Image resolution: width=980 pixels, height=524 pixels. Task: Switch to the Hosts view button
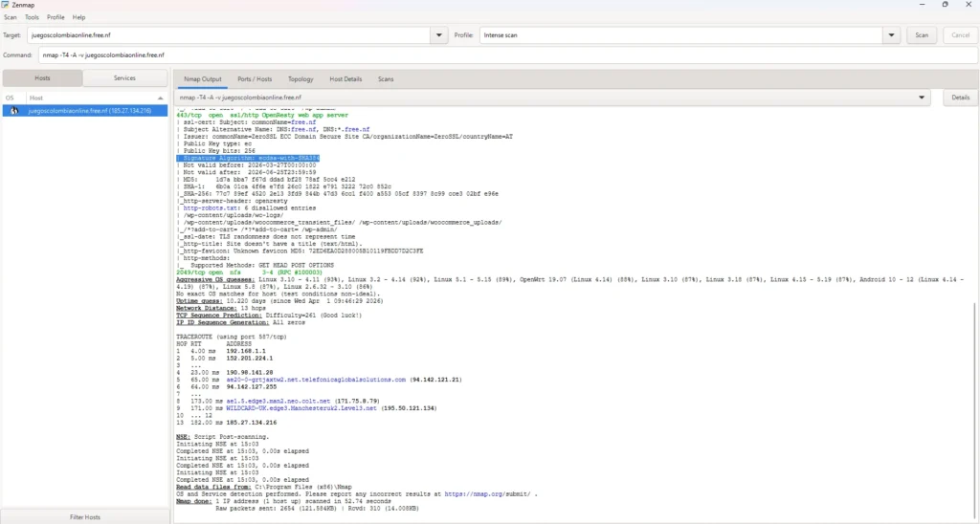[x=42, y=78]
